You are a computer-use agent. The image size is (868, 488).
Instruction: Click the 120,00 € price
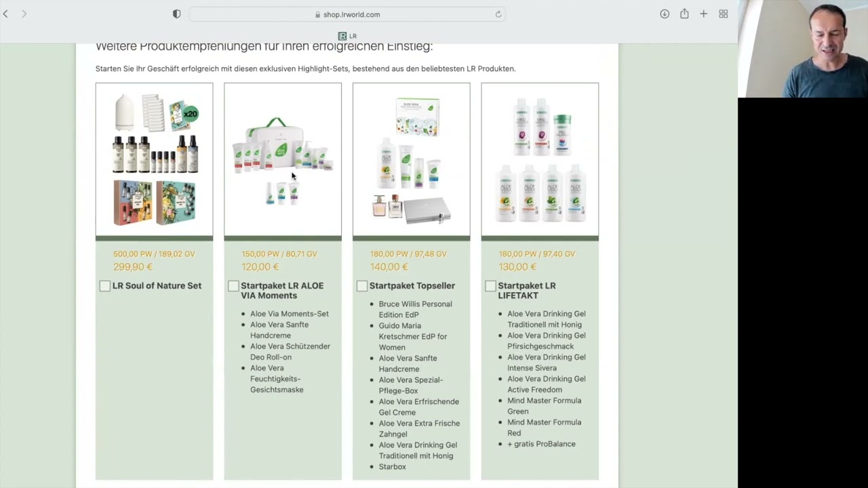pos(260,267)
